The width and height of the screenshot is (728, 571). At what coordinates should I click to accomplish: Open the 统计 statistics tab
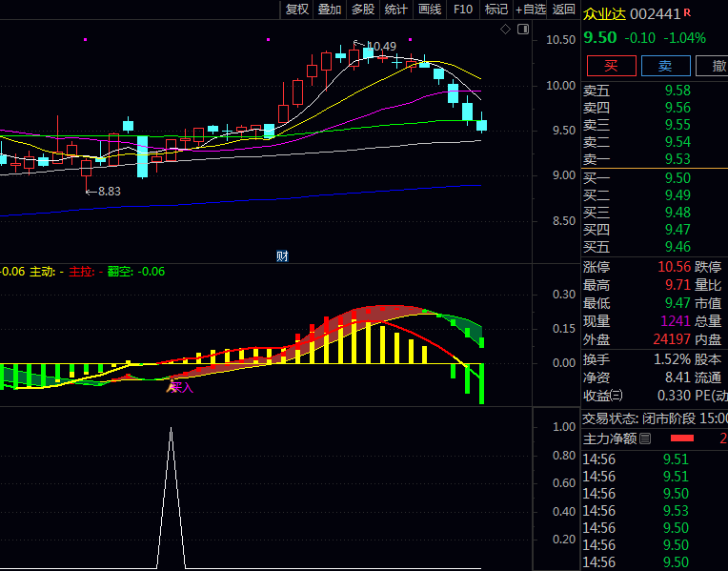point(396,10)
